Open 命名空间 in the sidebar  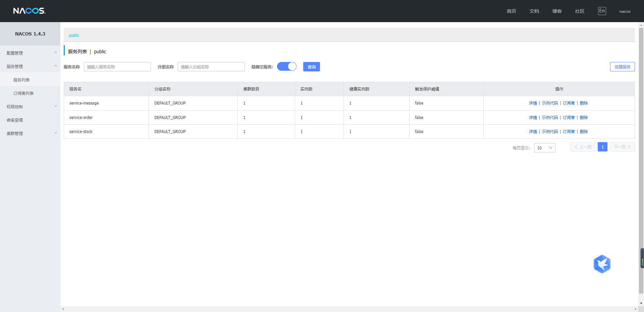tap(15, 120)
